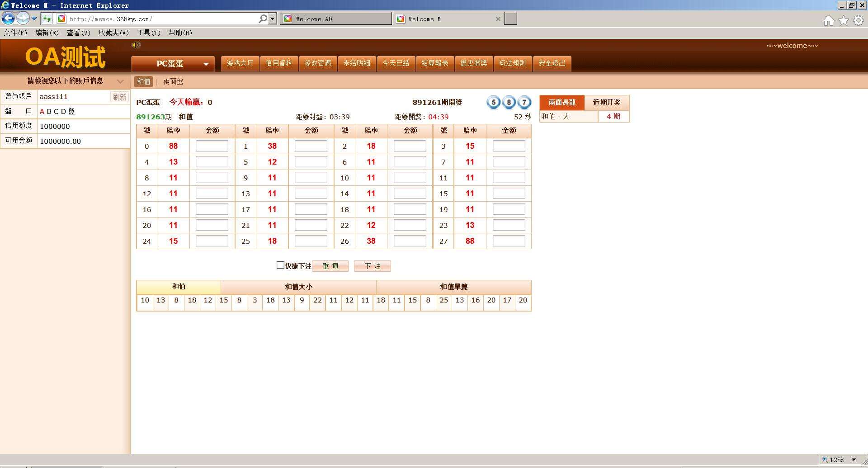Click odds 38 for number 26
This screenshot has width=868, height=468.
[371, 241]
